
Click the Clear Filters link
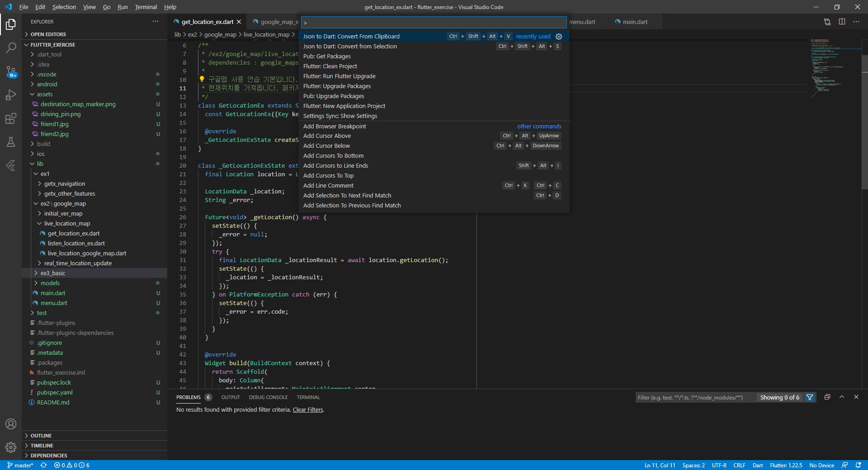point(308,410)
